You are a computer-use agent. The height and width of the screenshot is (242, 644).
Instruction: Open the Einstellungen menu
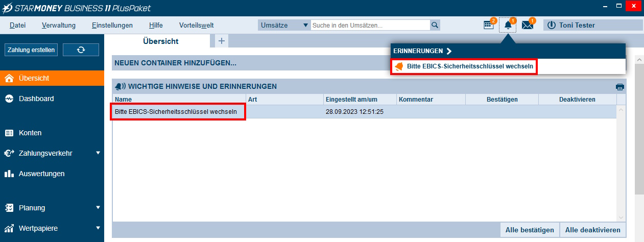point(112,25)
